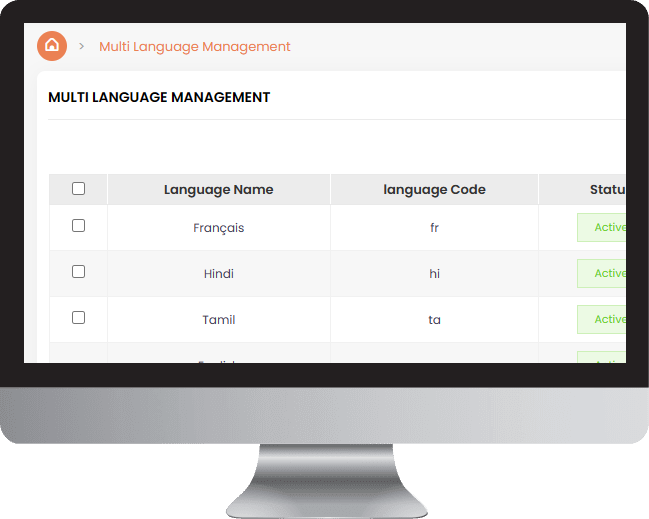Click the Active status badge for Hindi
This screenshot has height=519, width=649.
tap(606, 274)
